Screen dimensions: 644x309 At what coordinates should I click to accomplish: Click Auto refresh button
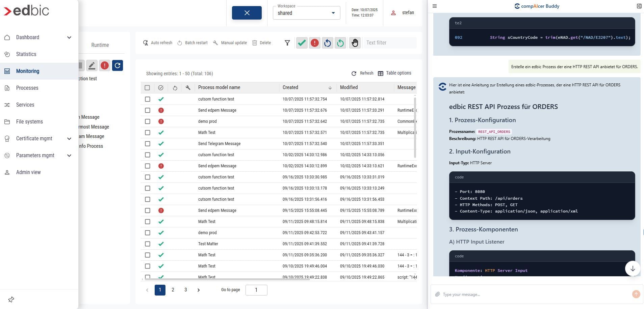(157, 43)
